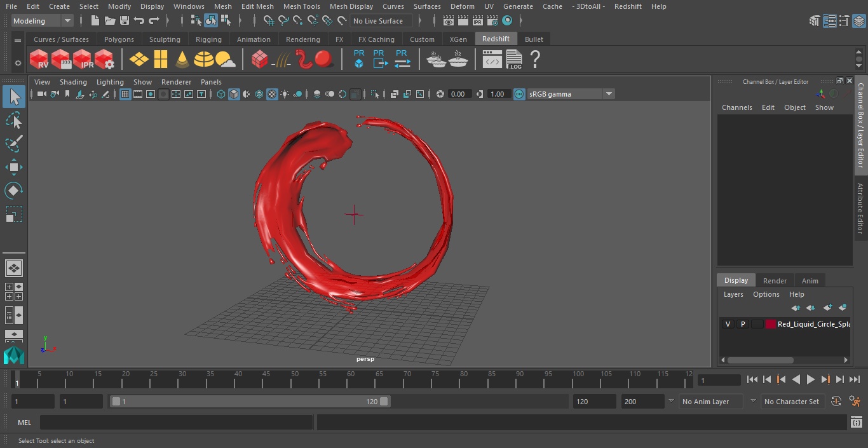Step back one frame button
The width and height of the screenshot is (868, 448).
pyautogui.click(x=766, y=379)
